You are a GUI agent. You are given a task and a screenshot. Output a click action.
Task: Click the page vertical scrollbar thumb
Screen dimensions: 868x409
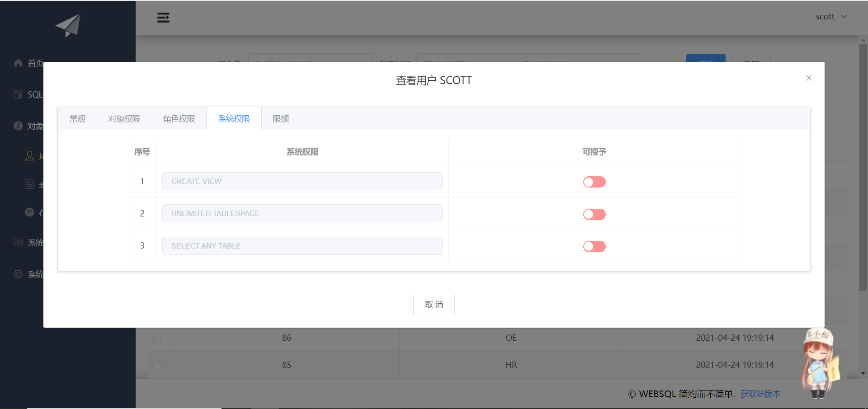[x=863, y=167]
